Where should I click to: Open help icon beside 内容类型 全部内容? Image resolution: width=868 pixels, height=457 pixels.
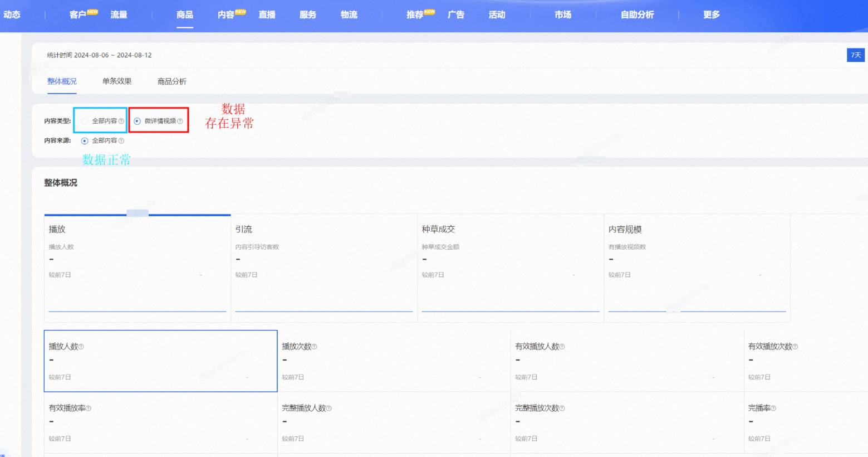(121, 121)
